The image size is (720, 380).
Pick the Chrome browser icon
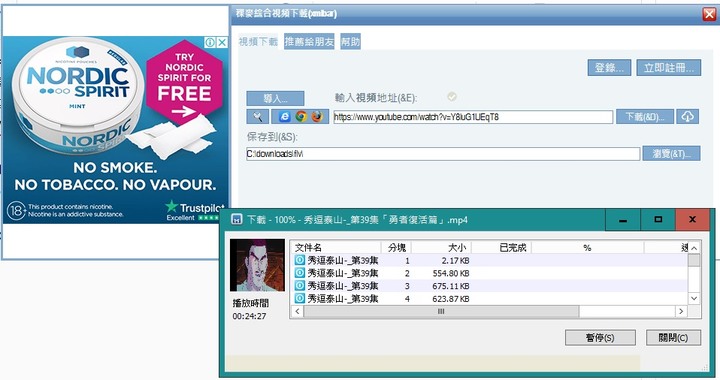[x=301, y=117]
